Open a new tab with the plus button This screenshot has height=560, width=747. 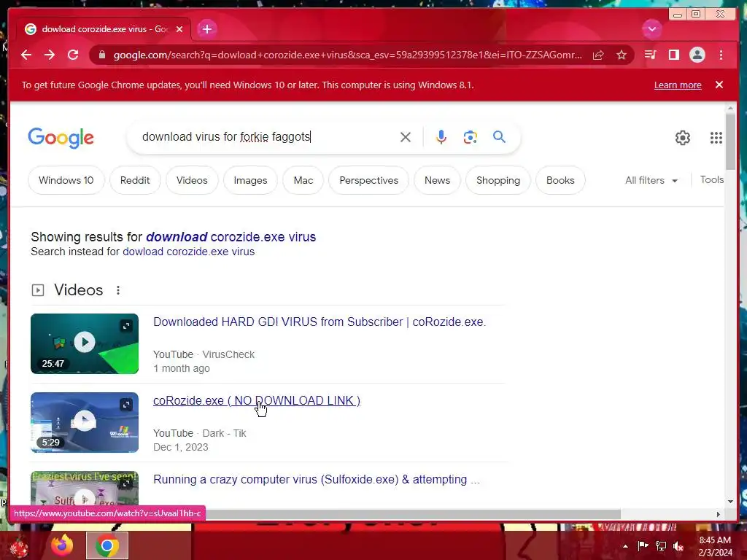pos(206,29)
